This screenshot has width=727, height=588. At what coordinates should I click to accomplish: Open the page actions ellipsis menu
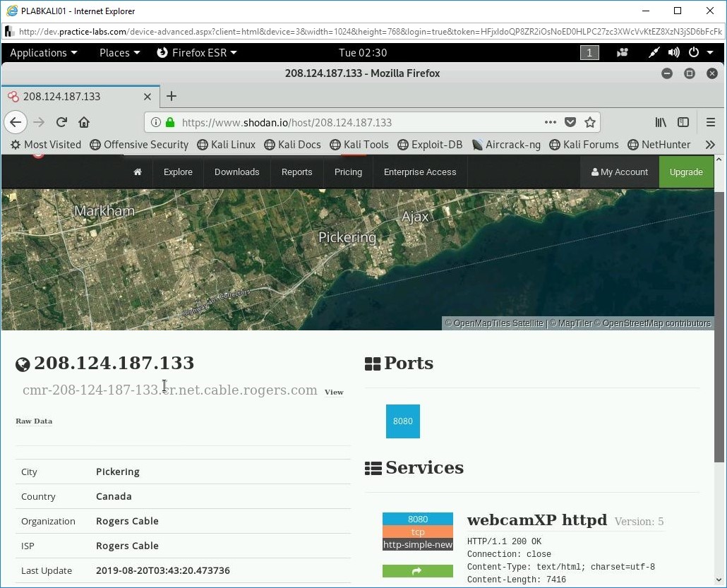(550, 121)
